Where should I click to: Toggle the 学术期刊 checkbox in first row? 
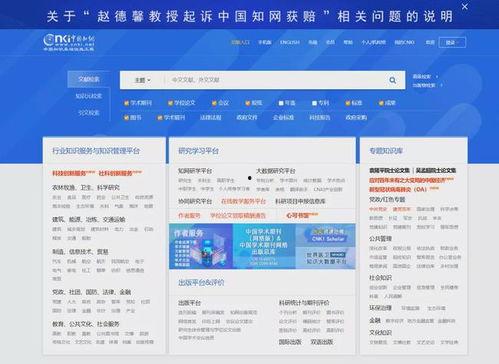click(127, 103)
